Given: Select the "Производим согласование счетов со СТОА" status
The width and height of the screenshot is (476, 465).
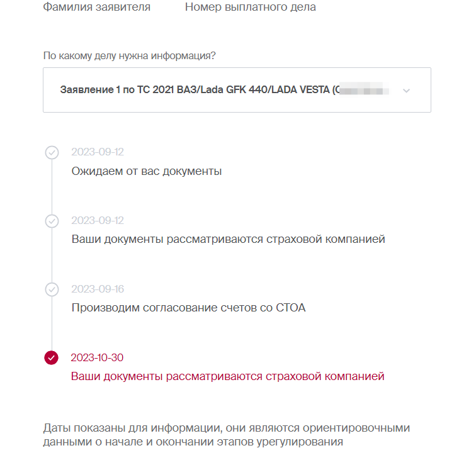Looking at the screenshot, I should point(188,308).
